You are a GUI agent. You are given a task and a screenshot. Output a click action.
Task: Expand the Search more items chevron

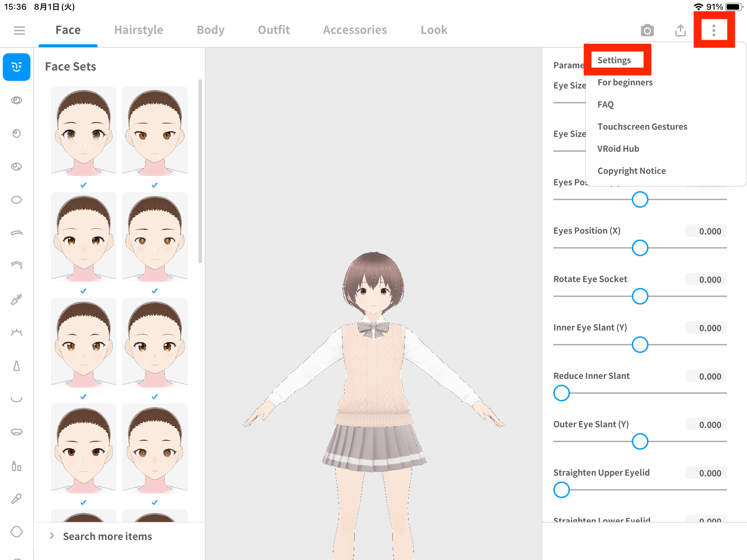(x=52, y=536)
